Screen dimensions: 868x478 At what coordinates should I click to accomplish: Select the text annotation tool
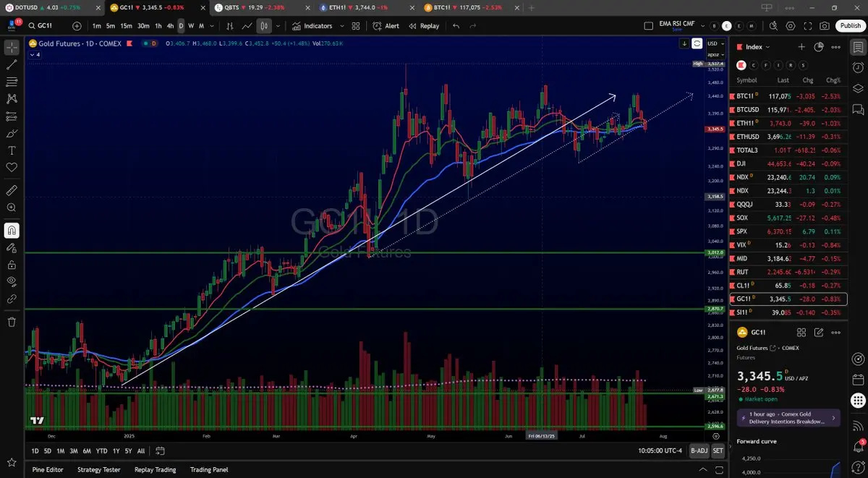point(12,150)
